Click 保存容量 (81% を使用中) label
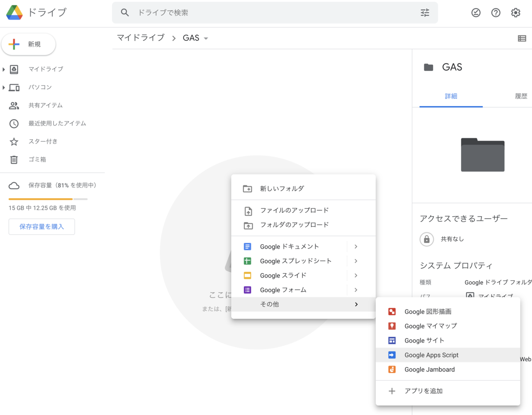The width and height of the screenshot is (532, 415). 63,185
